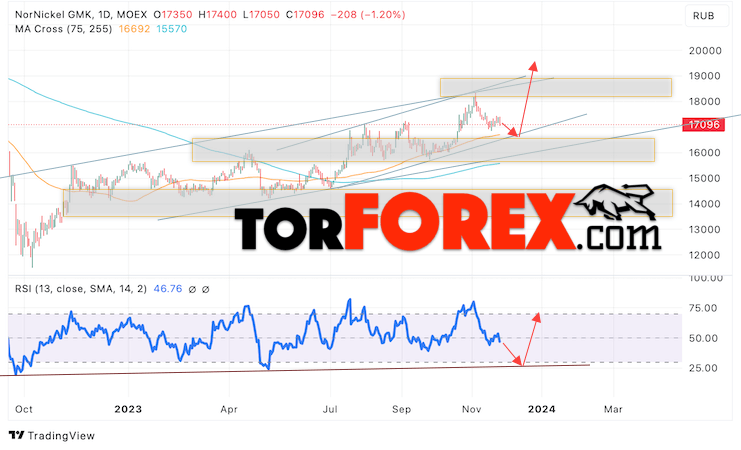
Task: Click the 2024 label on time axis
Action: [542, 409]
